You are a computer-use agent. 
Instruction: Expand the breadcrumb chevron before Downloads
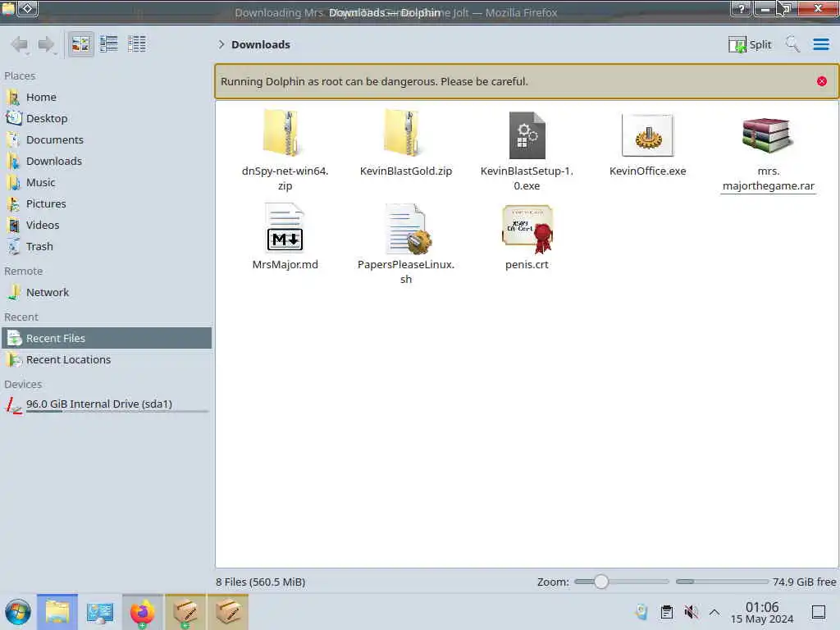tap(221, 44)
